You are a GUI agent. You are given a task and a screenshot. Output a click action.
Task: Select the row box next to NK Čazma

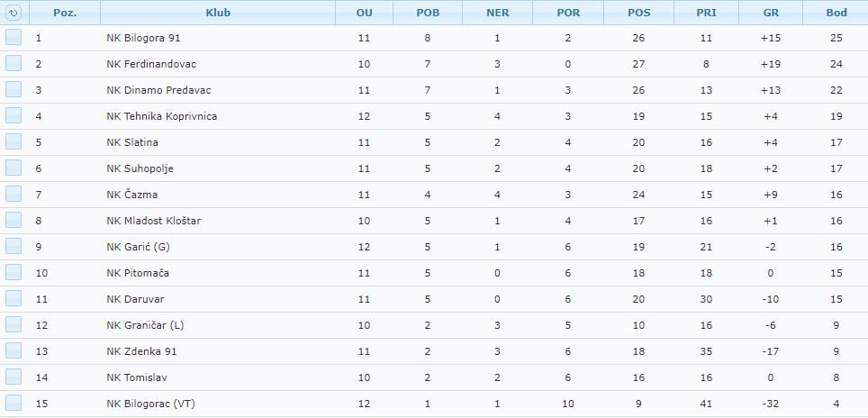click(14, 194)
